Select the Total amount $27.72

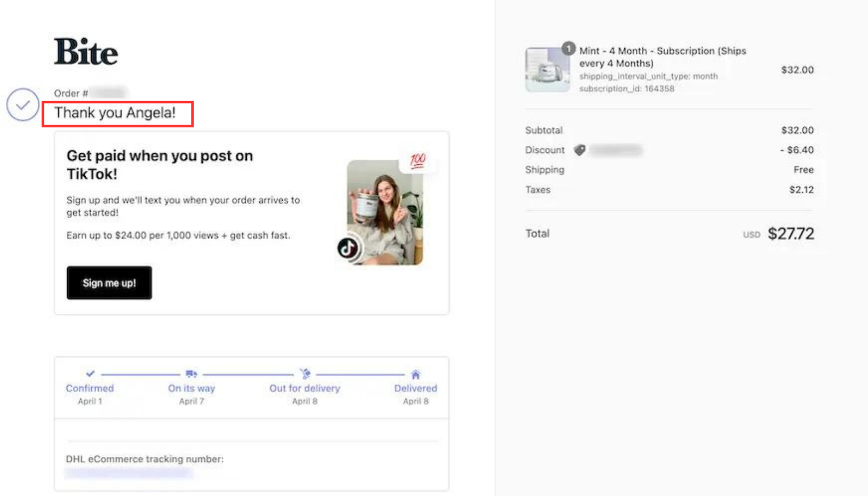point(790,234)
